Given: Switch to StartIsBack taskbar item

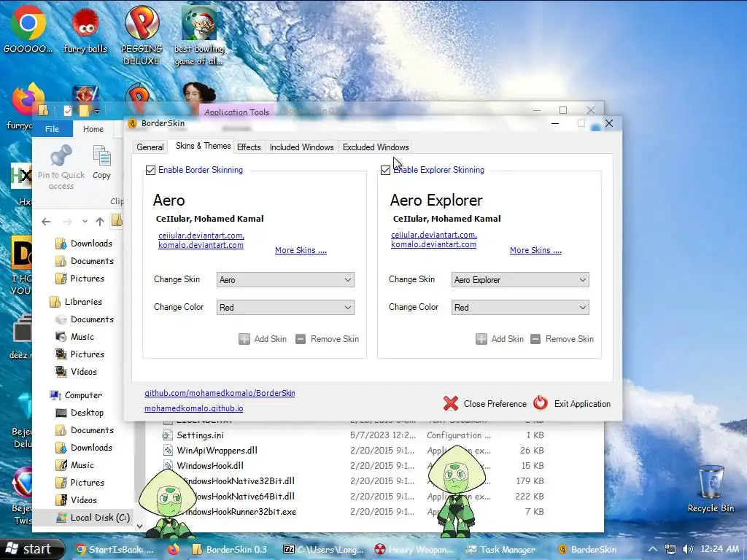Looking at the screenshot, I should (115, 550).
